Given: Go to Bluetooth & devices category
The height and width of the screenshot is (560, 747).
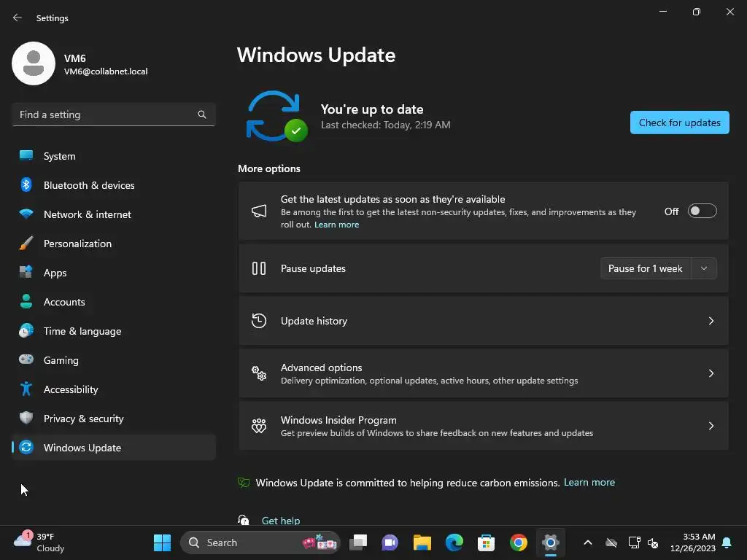Looking at the screenshot, I should pyautogui.click(x=113, y=184).
